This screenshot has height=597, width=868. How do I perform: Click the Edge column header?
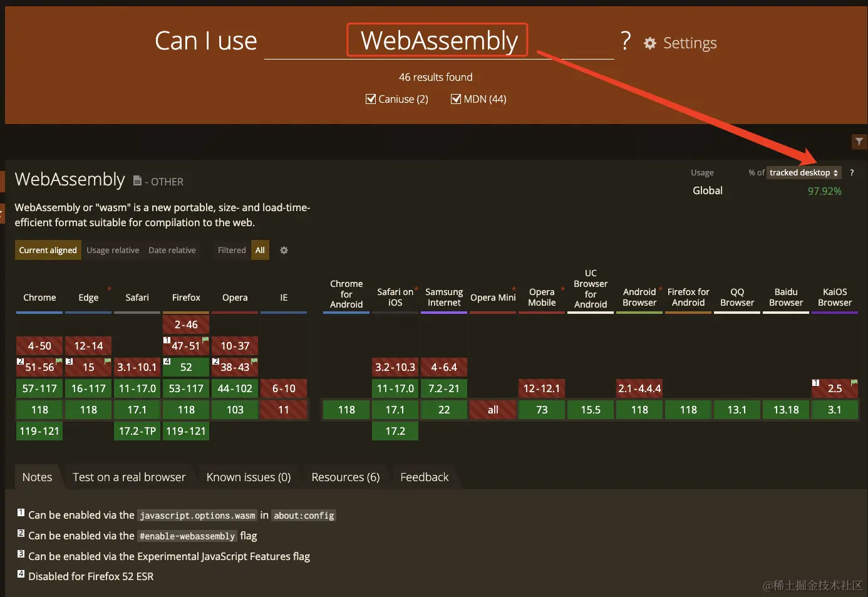(88, 298)
